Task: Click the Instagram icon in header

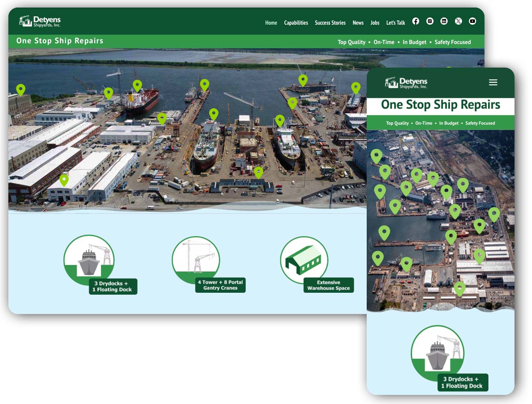Action: pyautogui.click(x=430, y=21)
